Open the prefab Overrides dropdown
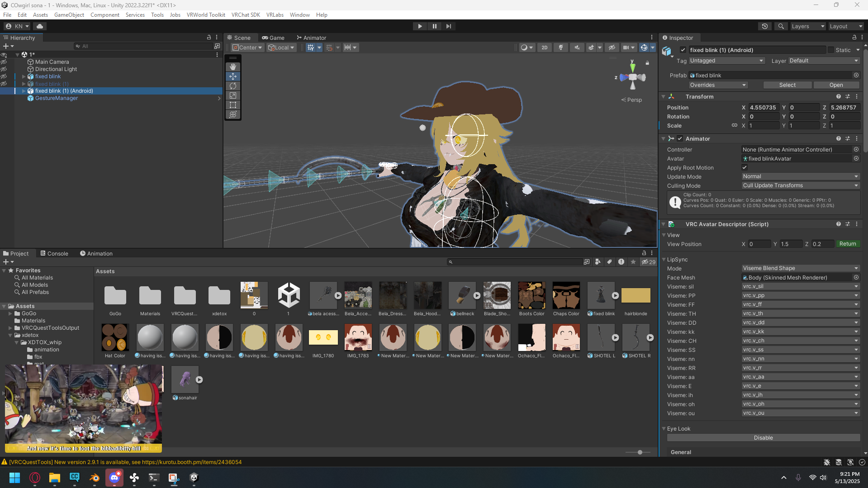 718,85
